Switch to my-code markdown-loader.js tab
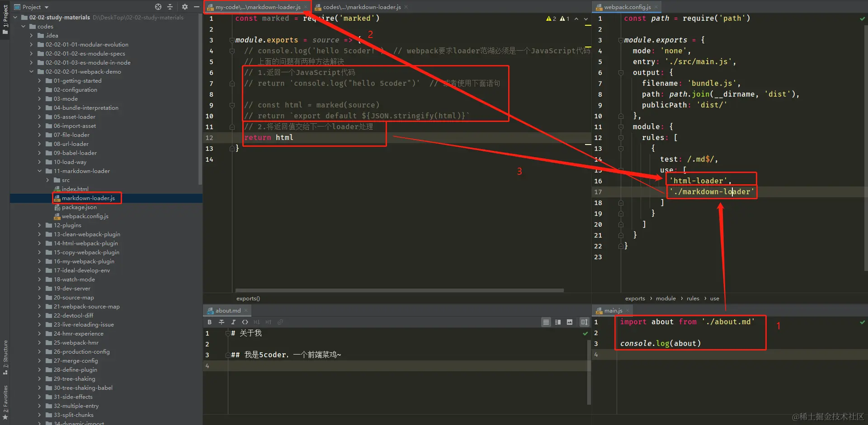The height and width of the screenshot is (425, 868). [258, 7]
